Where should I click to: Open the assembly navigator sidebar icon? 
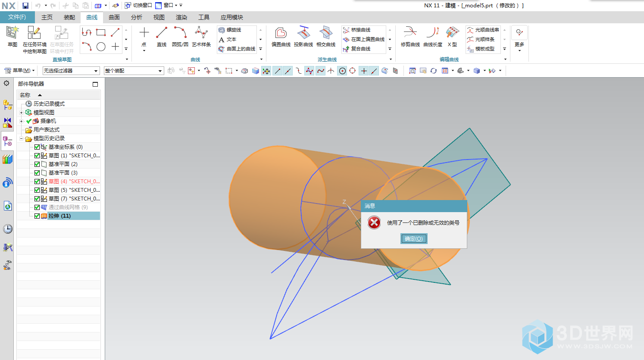[7, 104]
